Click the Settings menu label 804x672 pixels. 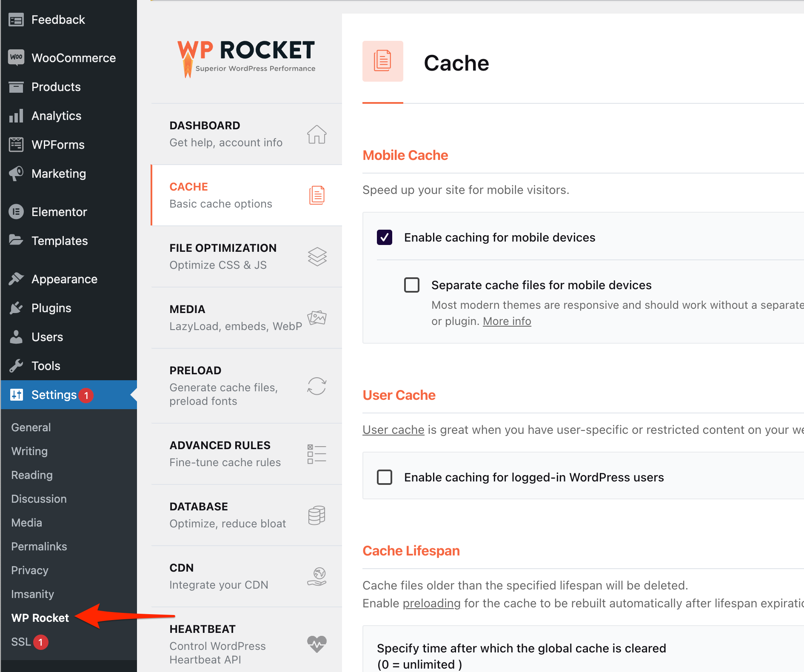(54, 395)
